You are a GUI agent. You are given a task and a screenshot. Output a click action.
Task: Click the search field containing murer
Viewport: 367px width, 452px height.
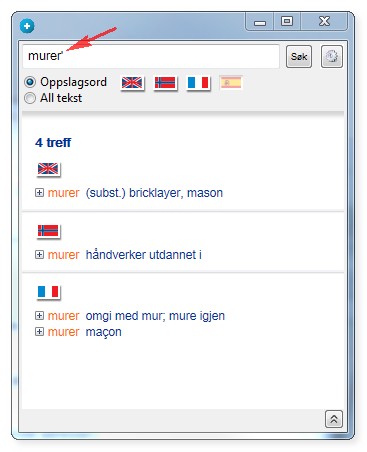(x=151, y=56)
